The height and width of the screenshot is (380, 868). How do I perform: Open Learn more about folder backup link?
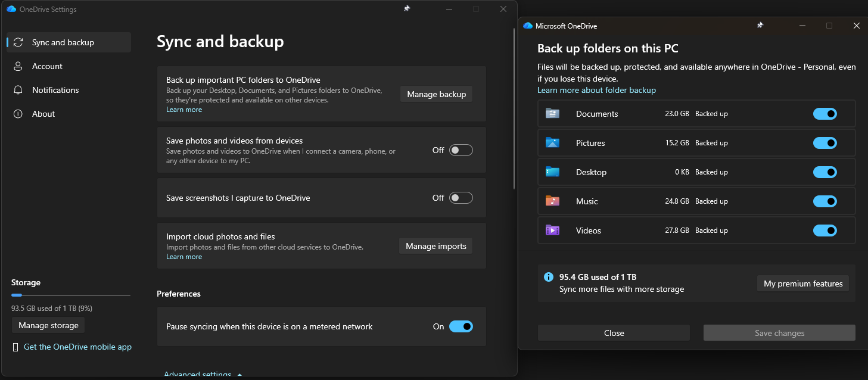click(596, 90)
